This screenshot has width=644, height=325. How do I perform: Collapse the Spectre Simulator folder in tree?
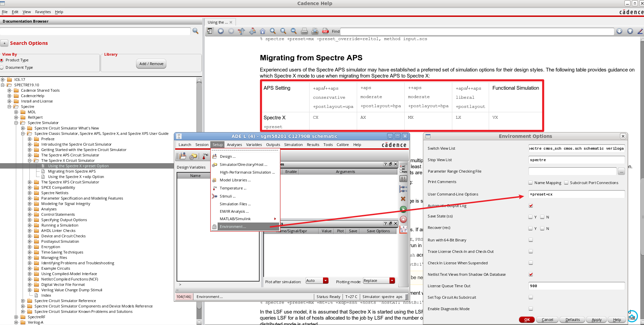(x=16, y=123)
